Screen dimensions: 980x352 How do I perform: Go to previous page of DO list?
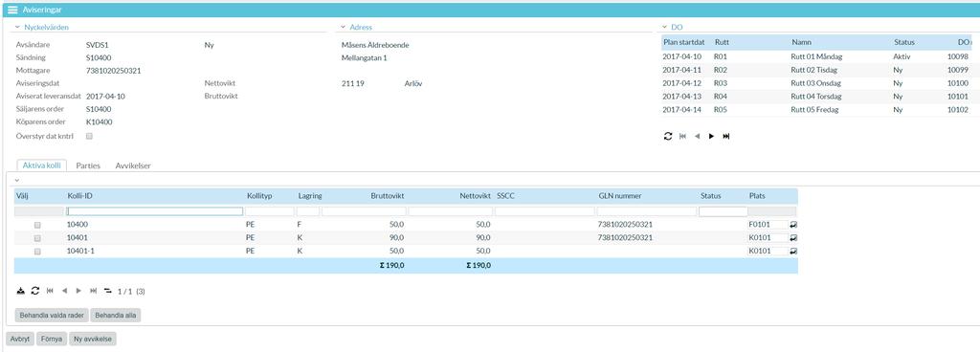[x=697, y=136]
